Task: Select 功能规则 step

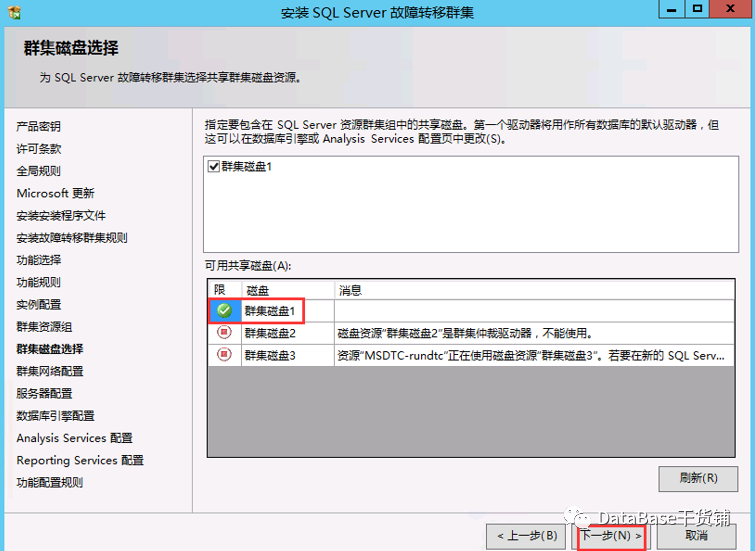Action: click(x=39, y=282)
